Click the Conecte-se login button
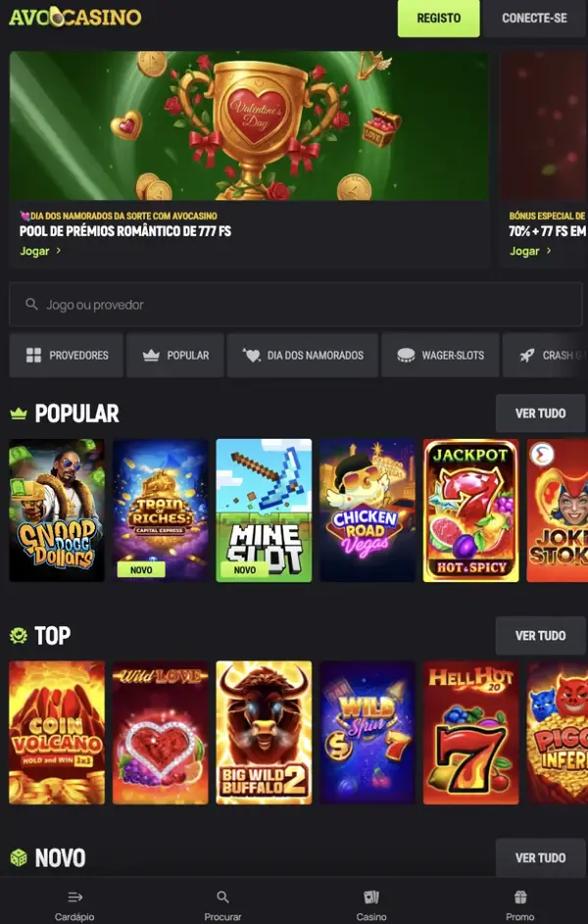 (x=534, y=19)
